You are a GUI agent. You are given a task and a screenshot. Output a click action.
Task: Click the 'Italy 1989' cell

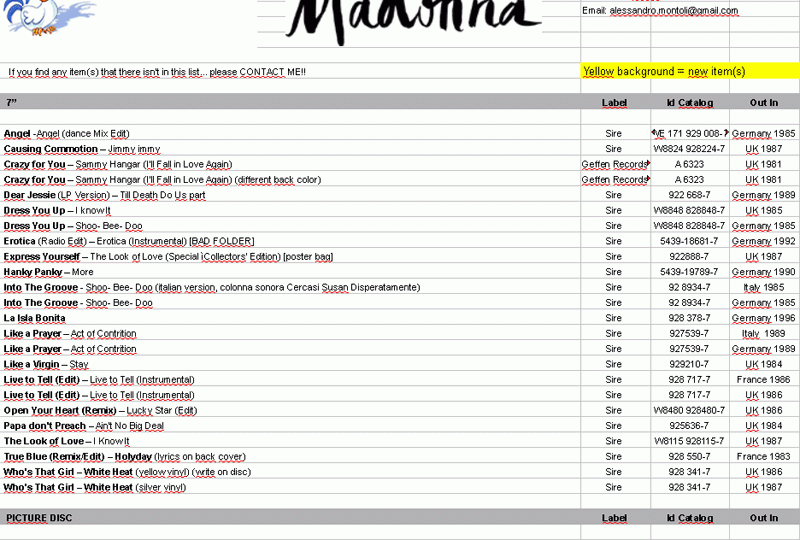[764, 333]
